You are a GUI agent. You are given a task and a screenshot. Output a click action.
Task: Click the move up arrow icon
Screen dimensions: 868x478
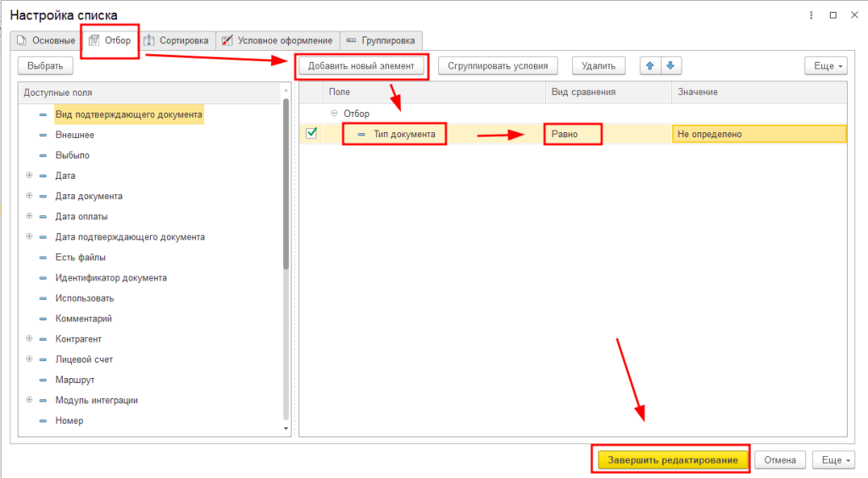[x=651, y=66]
